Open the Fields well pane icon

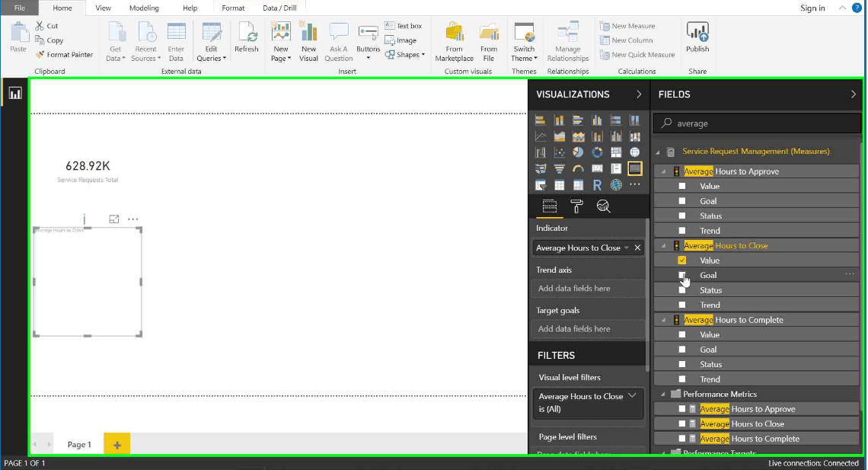(549, 206)
